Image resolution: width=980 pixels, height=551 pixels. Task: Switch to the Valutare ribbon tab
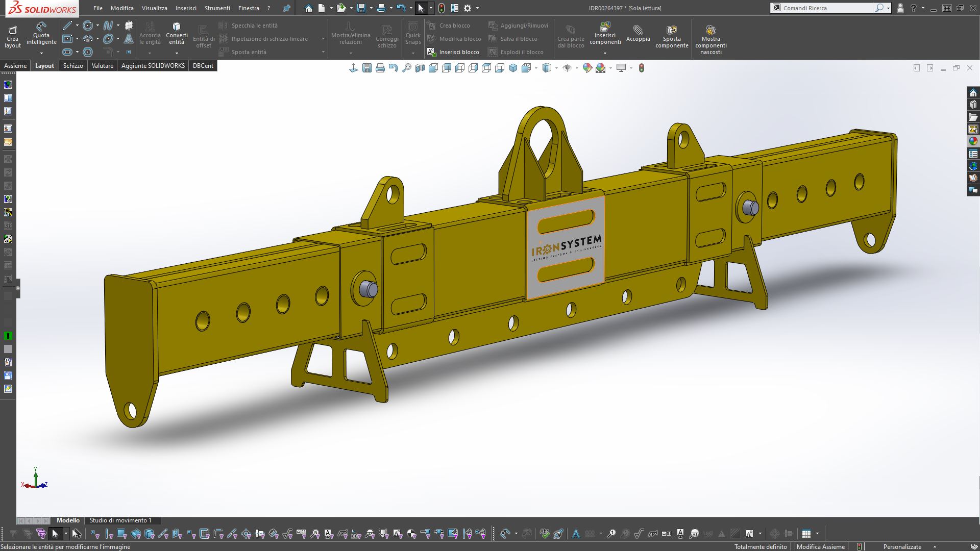point(103,66)
